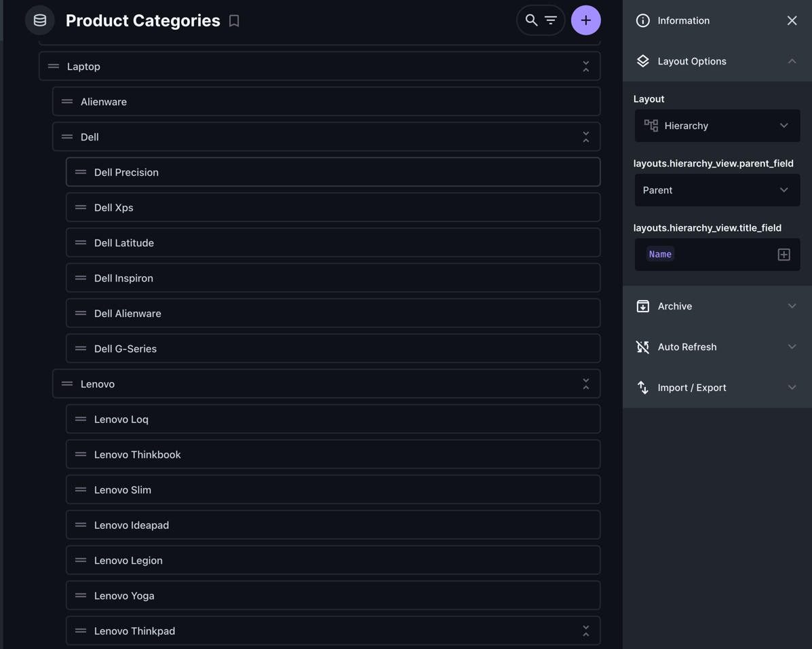Expand the Archive section

click(x=717, y=306)
